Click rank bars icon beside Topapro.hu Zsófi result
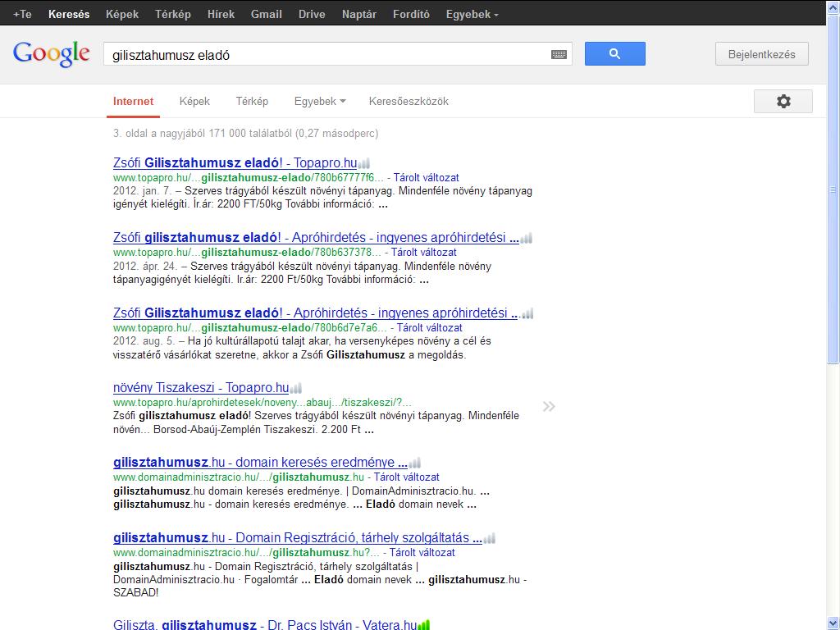Viewport: 840px width, 630px height. [363, 163]
